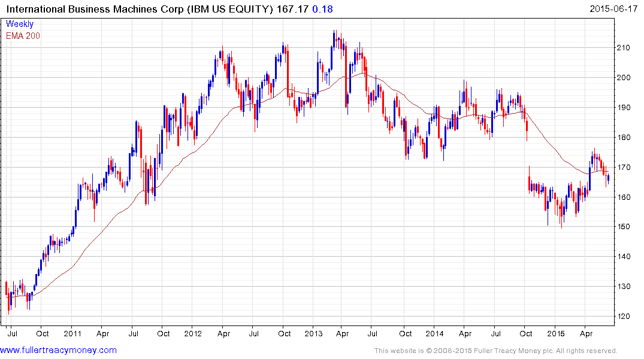
Task: Click the 180 price axis label
Action: [x=623, y=138]
